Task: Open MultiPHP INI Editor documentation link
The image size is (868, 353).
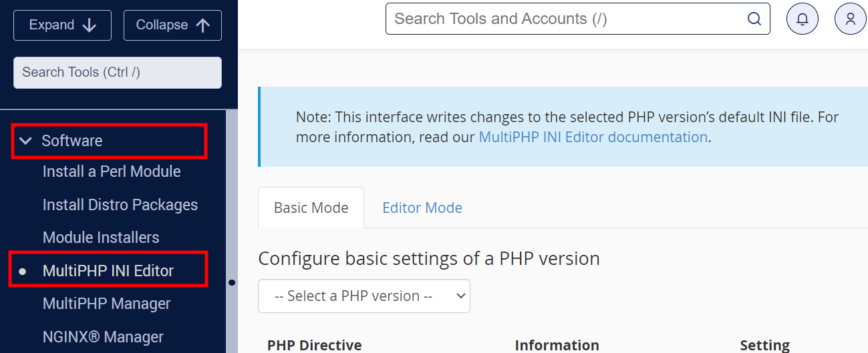Action: [x=593, y=137]
